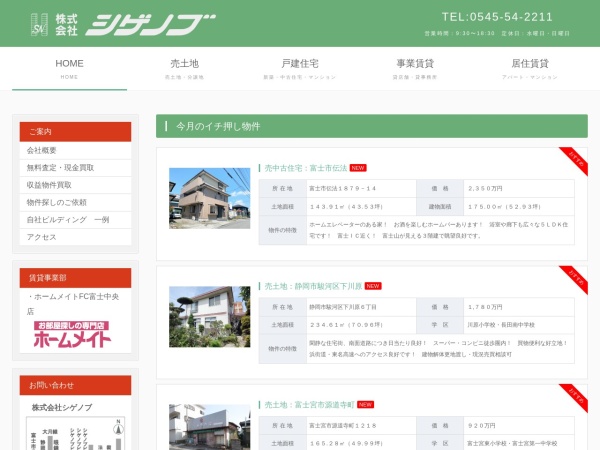Open listing 売土地：静岡市駿河区下川原
This screenshot has height=450, width=600.
[x=313, y=286]
